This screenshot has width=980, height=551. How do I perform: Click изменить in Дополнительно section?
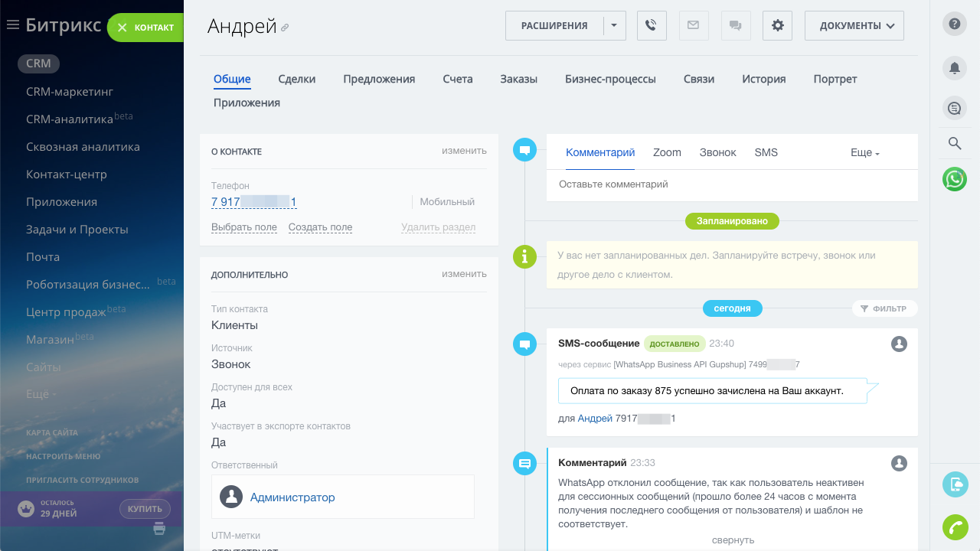pos(464,274)
